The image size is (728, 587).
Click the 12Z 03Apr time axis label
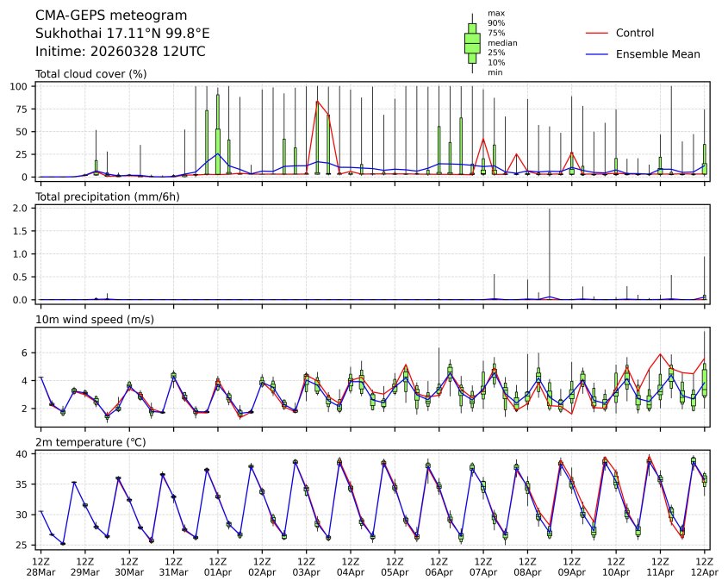[306, 565]
